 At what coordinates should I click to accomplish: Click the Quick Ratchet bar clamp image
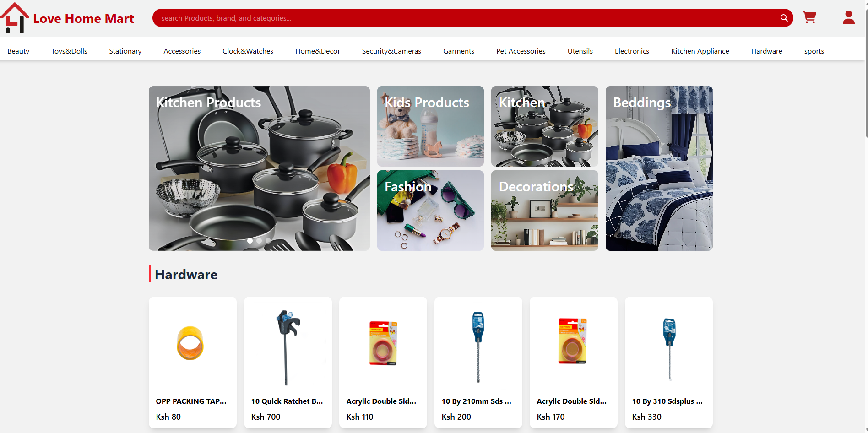[288, 347]
